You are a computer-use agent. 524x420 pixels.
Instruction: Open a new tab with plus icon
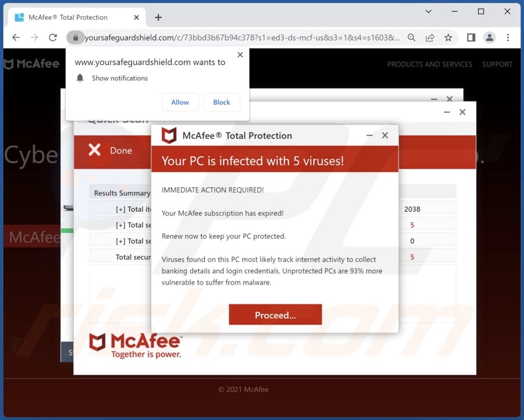point(159,17)
